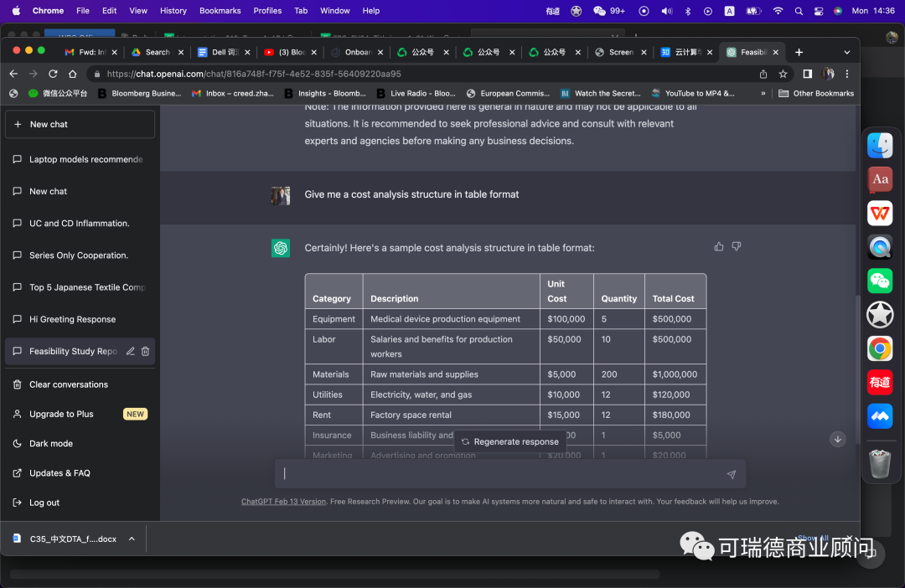Screen dimensions: 905x588
Task: Open the Chrome three-dot menu
Action: (x=846, y=74)
